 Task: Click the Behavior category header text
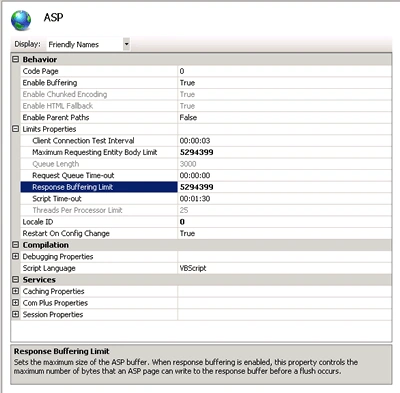40,59
